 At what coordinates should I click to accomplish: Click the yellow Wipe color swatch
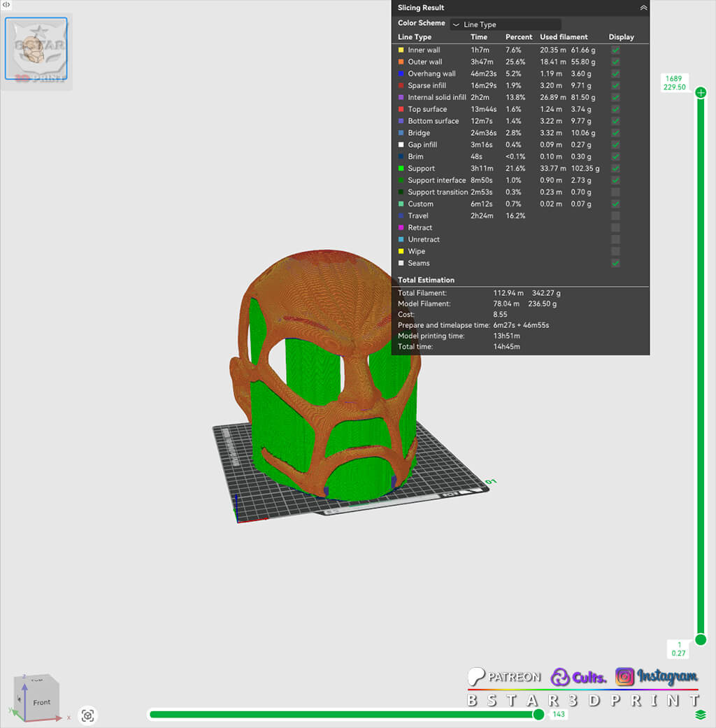click(401, 251)
